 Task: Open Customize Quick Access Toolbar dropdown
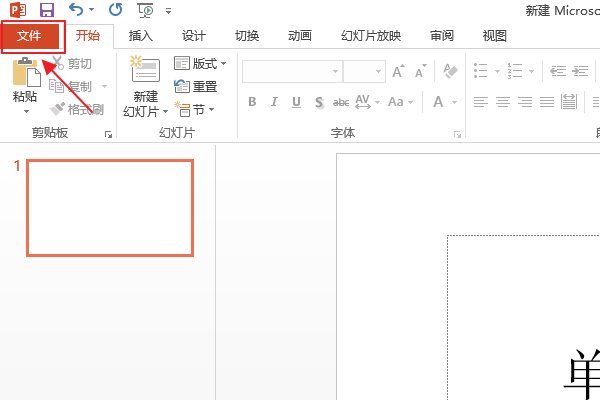[x=168, y=11]
